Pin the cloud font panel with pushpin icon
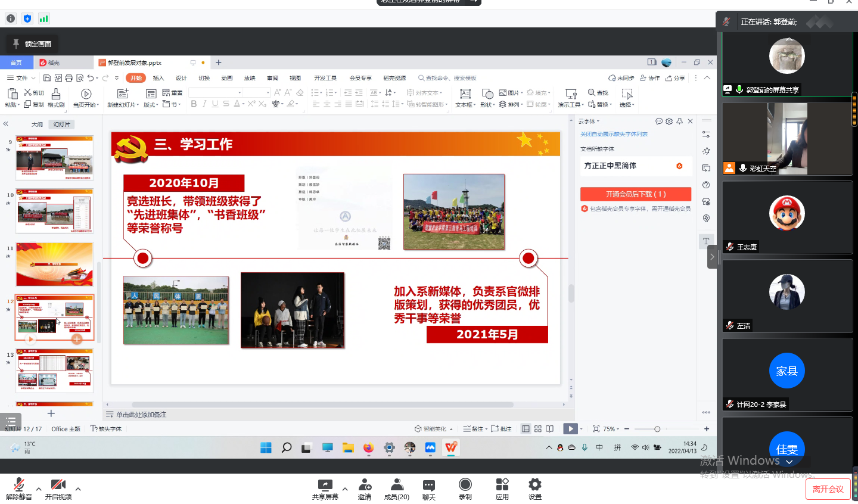 679,121
